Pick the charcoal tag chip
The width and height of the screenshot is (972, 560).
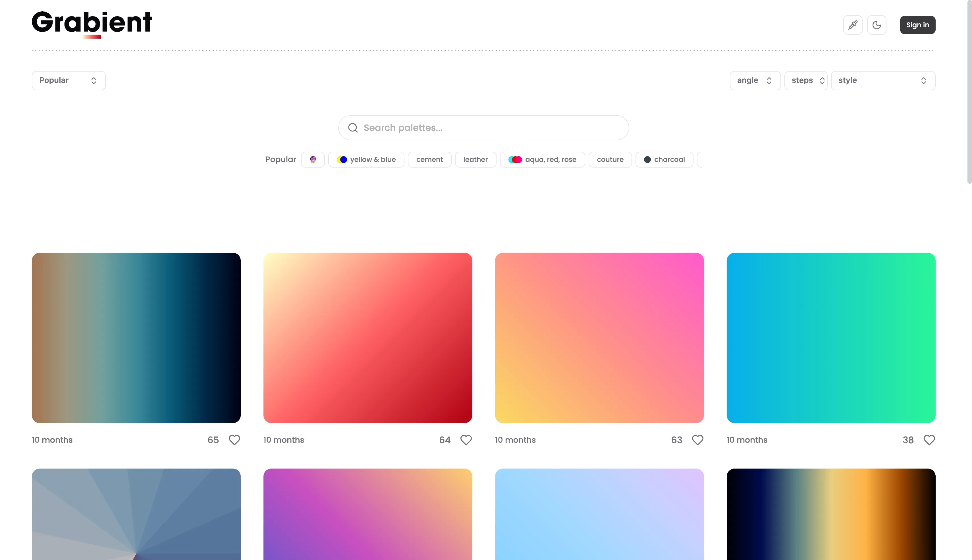(664, 160)
